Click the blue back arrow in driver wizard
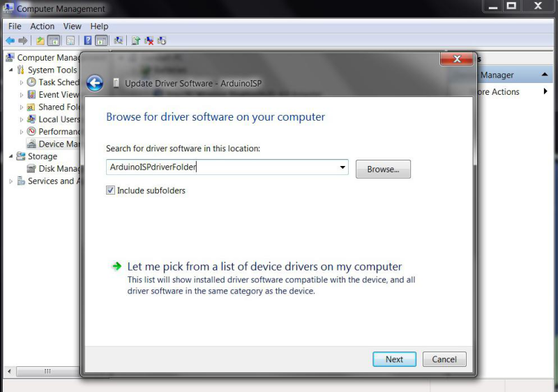Screen dimensions: 558x392 [95, 83]
